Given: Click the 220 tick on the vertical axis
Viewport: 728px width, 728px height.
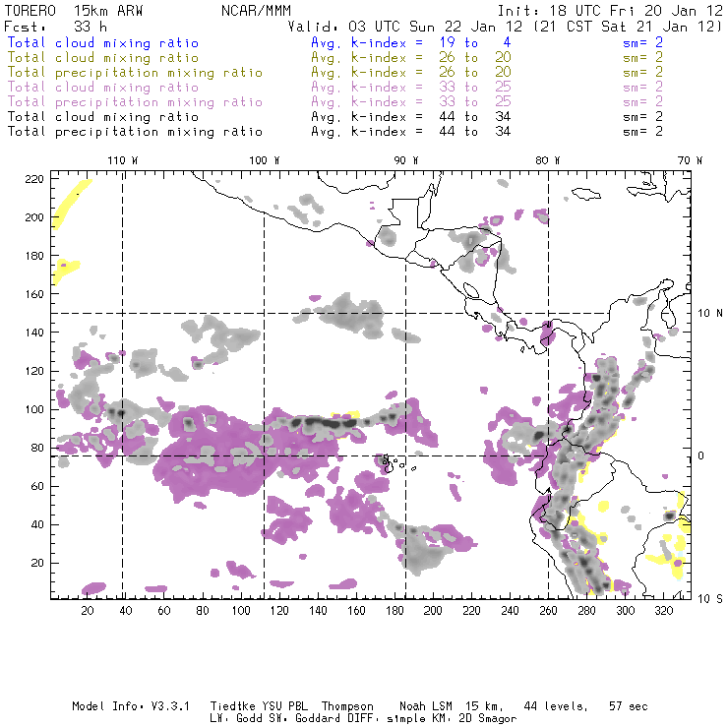Looking at the screenshot, I should [35, 178].
